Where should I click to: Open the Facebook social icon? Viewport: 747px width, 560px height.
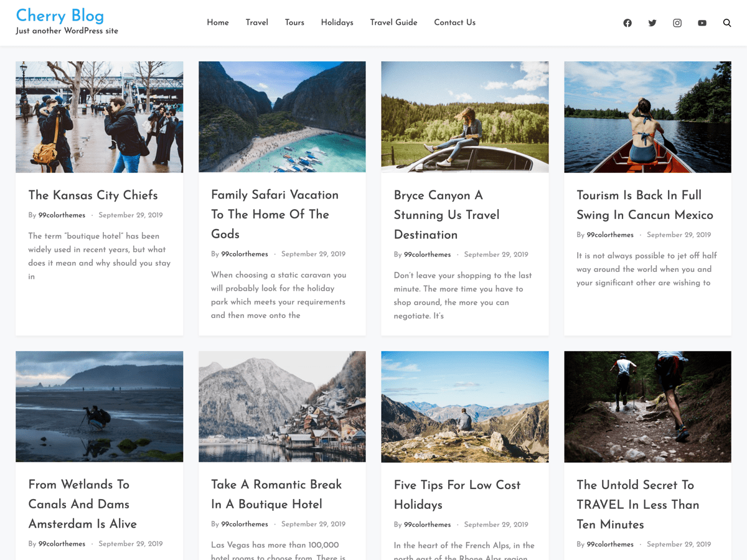(627, 22)
